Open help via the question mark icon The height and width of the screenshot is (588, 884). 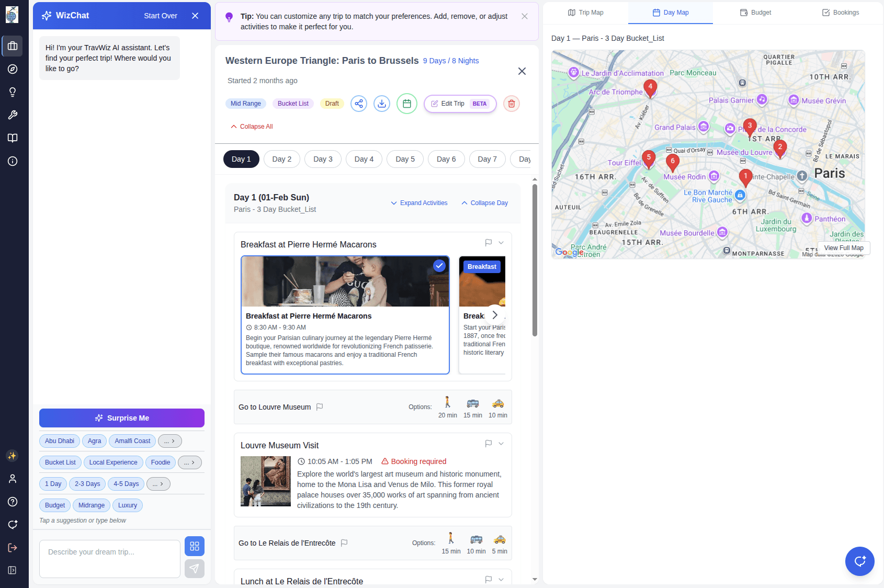coord(13,502)
